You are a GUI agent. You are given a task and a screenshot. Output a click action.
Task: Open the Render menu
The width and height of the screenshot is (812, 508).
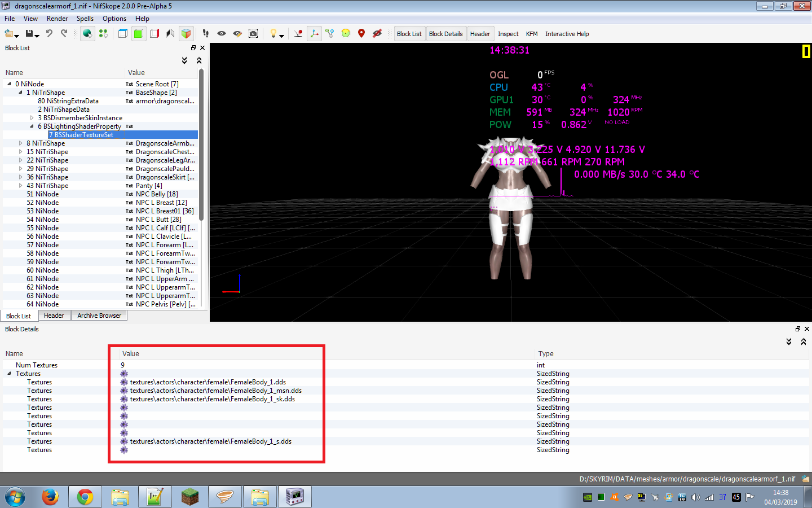(x=57, y=19)
